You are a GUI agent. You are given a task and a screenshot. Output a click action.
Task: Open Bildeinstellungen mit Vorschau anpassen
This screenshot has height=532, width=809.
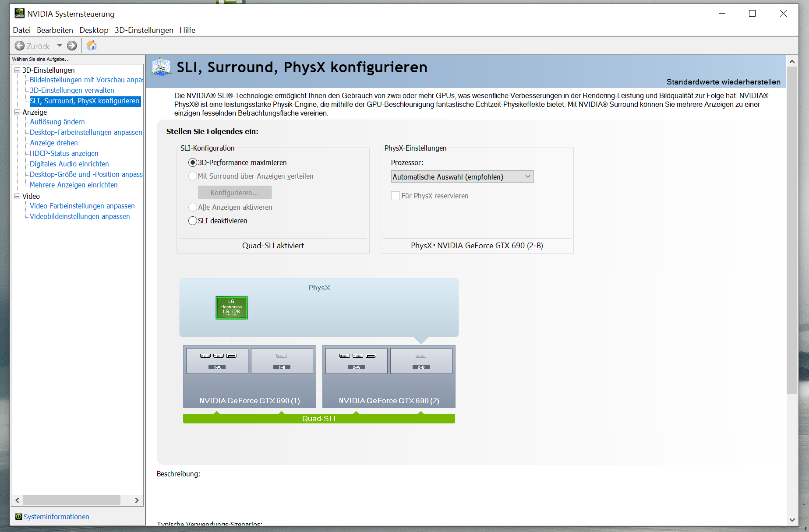click(x=86, y=80)
